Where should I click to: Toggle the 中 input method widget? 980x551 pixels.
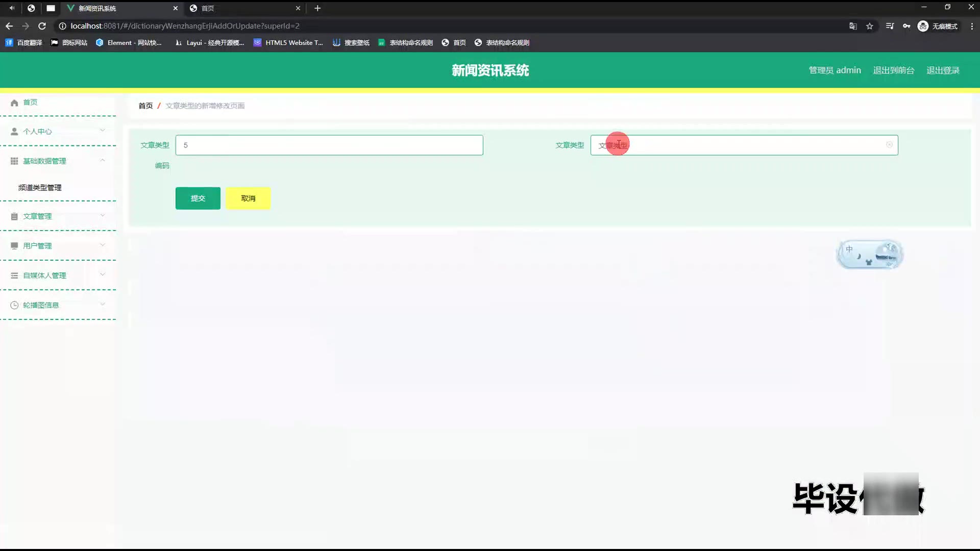click(849, 249)
